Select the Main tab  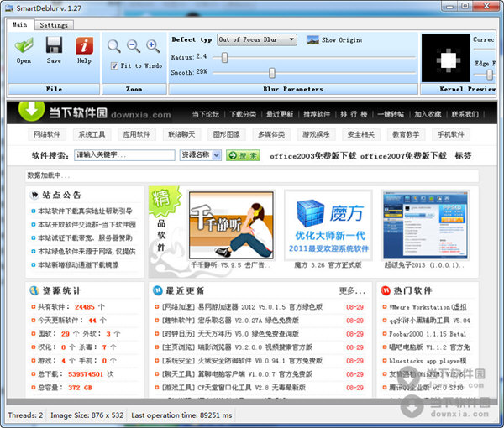[x=19, y=25]
